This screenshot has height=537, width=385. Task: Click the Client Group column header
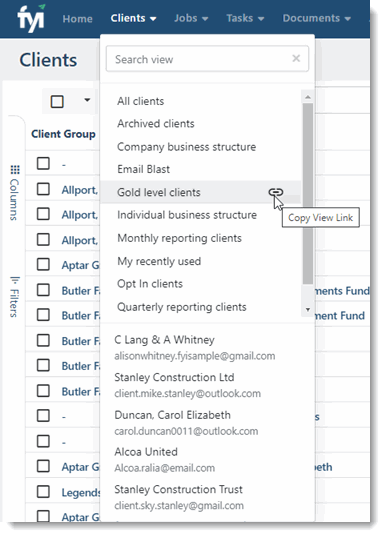coord(63,134)
